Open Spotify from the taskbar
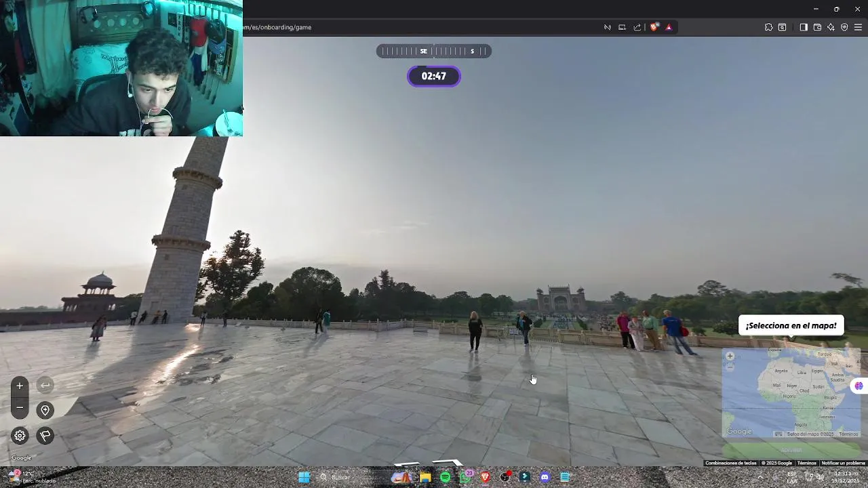Image resolution: width=868 pixels, height=488 pixels. point(446,477)
